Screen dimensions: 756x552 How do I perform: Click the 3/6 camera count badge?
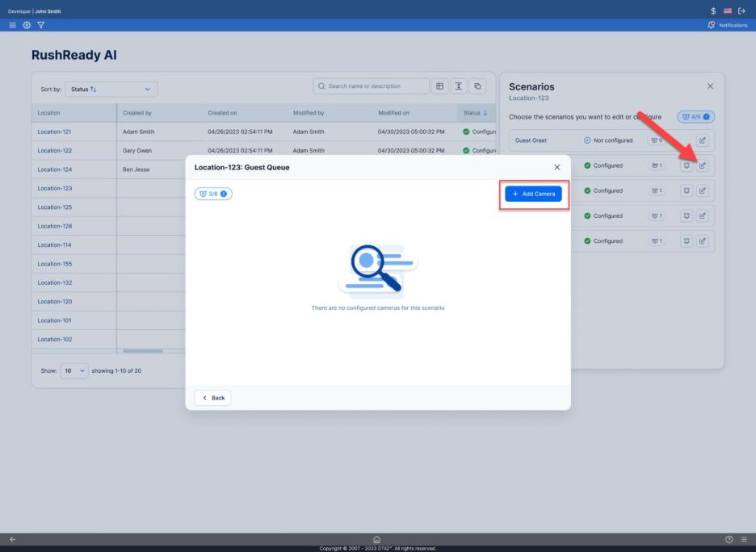click(213, 194)
